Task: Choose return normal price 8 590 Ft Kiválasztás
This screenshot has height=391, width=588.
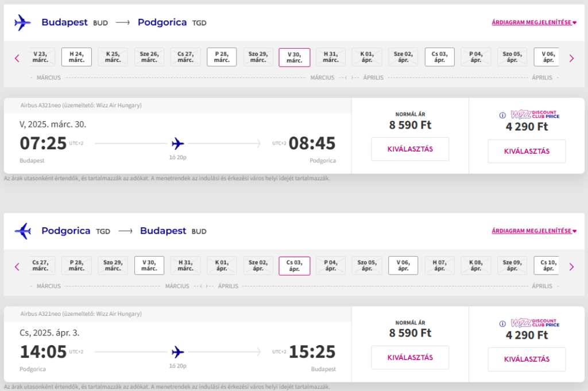Action: [x=410, y=357]
